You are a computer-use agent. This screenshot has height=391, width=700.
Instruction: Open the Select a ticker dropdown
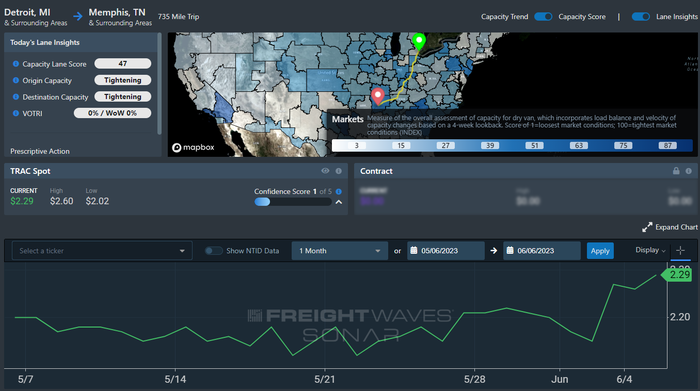(102, 251)
